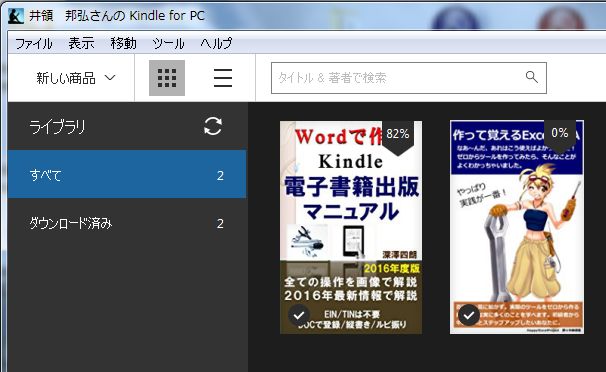Click downloaded checkmark on Excel book
Screen dimensions: 606x372
click(x=469, y=315)
